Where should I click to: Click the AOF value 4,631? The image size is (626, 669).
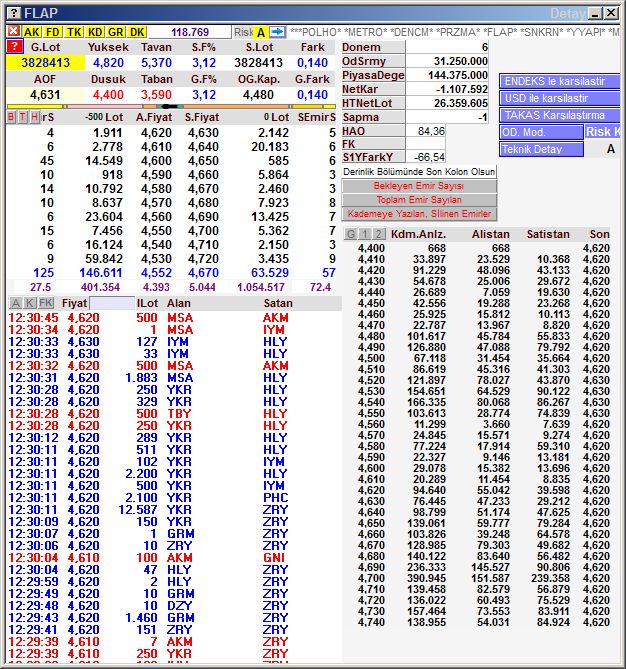[45, 95]
